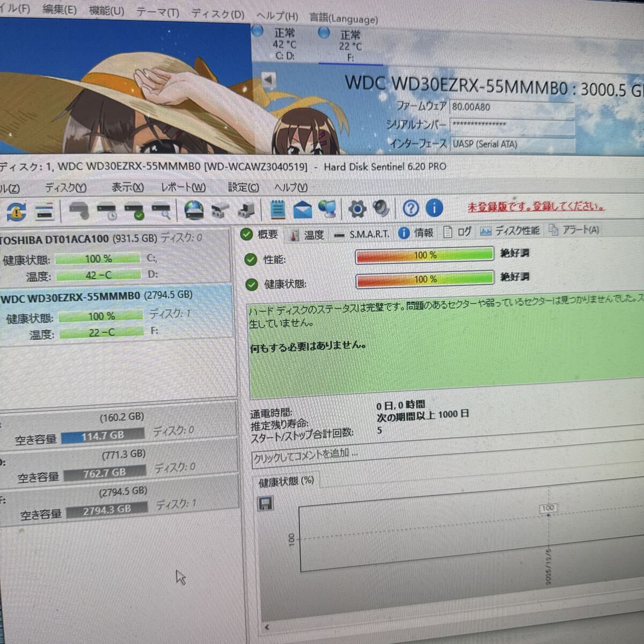The image size is (644, 644).
Task: Select the TOSHIBA DT01ACA100 disk entry
Action: click(x=115, y=257)
